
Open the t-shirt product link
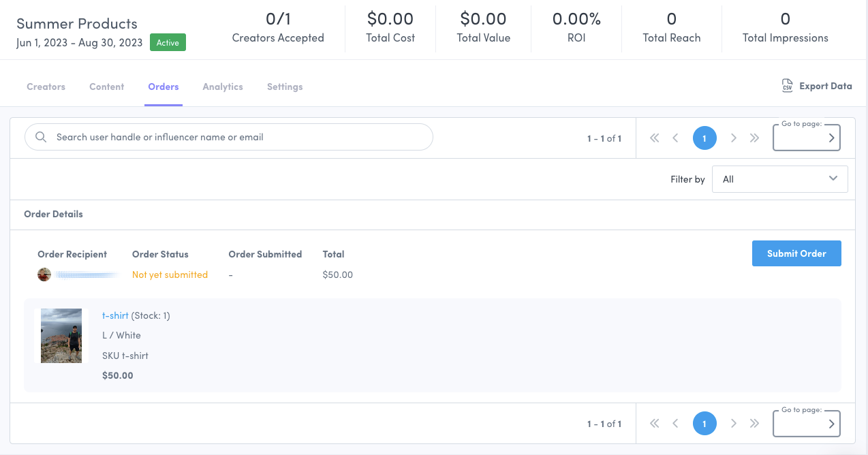115,315
